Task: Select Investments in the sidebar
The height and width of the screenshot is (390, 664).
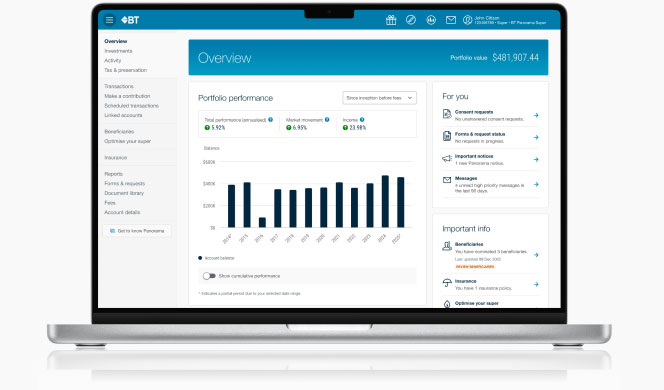Action: tap(118, 51)
